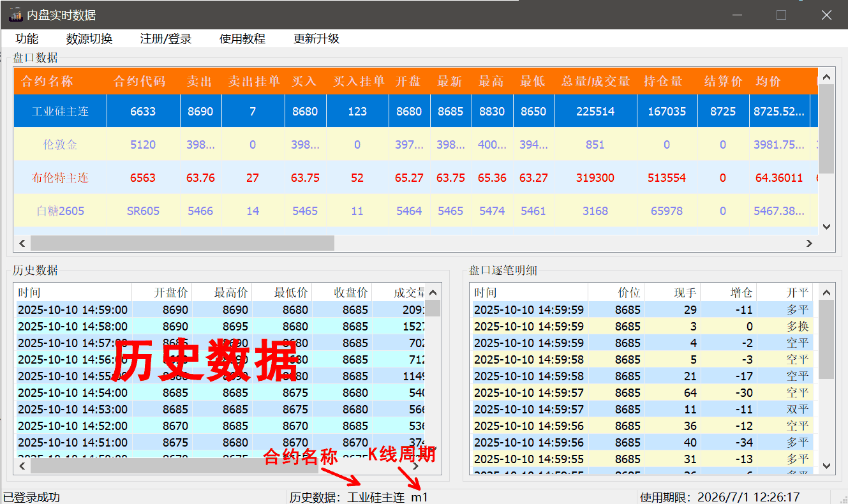The height and width of the screenshot is (504, 848).
Task: Click the 合约代码 column header
Action: pyautogui.click(x=139, y=82)
